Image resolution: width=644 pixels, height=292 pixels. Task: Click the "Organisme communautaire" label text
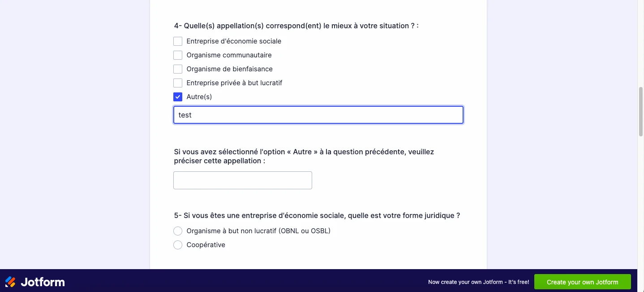click(x=229, y=55)
